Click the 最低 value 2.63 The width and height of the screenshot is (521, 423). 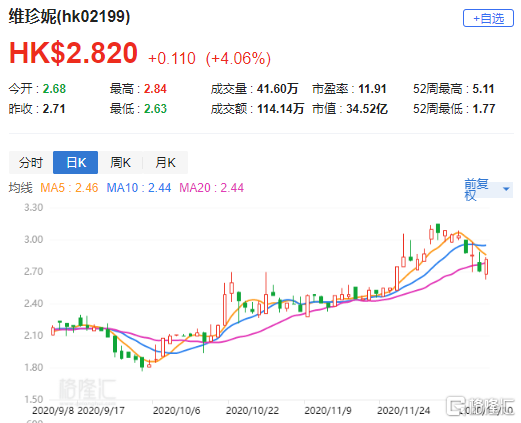155,109
